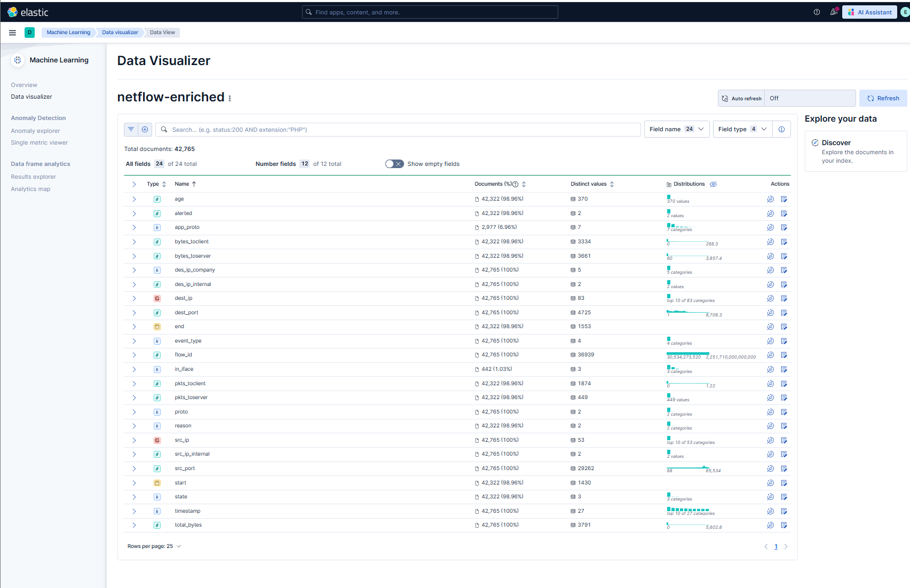
Task: Open Anomaly explorer in the sidebar
Action: pyautogui.click(x=35, y=131)
